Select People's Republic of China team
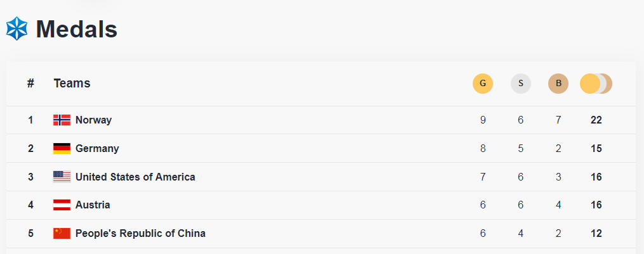This screenshot has width=644, height=254. 140,234
